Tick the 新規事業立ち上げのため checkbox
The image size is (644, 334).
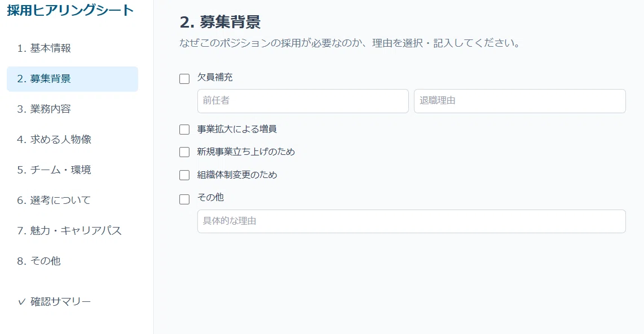pyautogui.click(x=184, y=152)
